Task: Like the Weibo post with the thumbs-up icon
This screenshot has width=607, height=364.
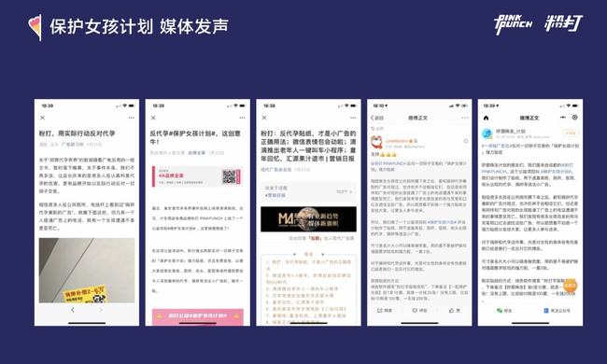Action: pos(455,310)
